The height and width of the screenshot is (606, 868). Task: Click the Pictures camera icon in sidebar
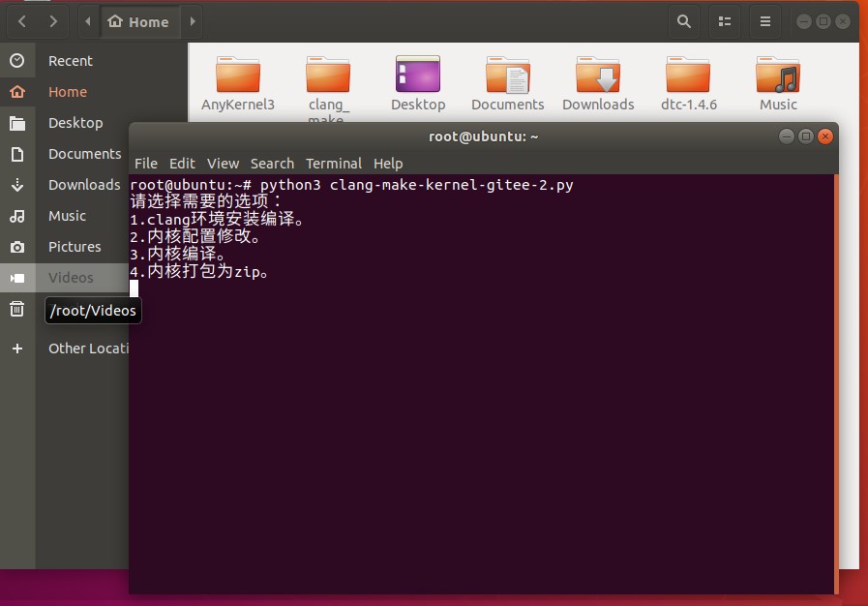[x=17, y=247]
